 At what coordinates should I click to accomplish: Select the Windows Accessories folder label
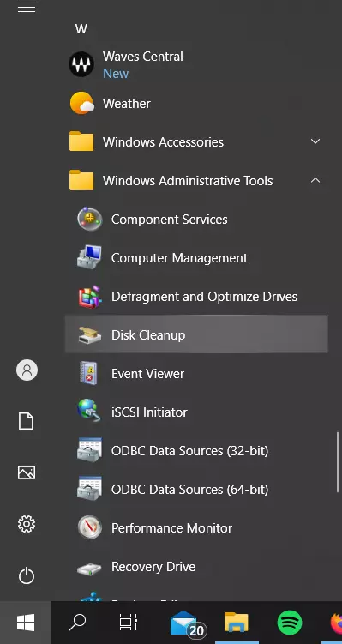click(x=163, y=142)
